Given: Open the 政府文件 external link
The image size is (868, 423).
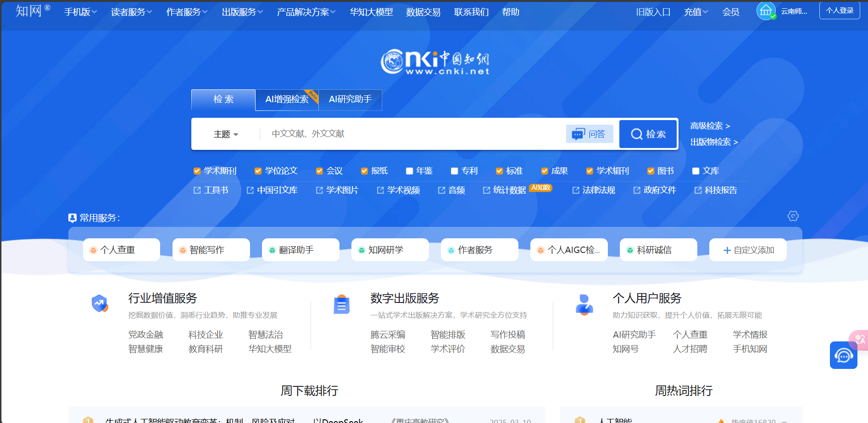Looking at the screenshot, I should [655, 190].
